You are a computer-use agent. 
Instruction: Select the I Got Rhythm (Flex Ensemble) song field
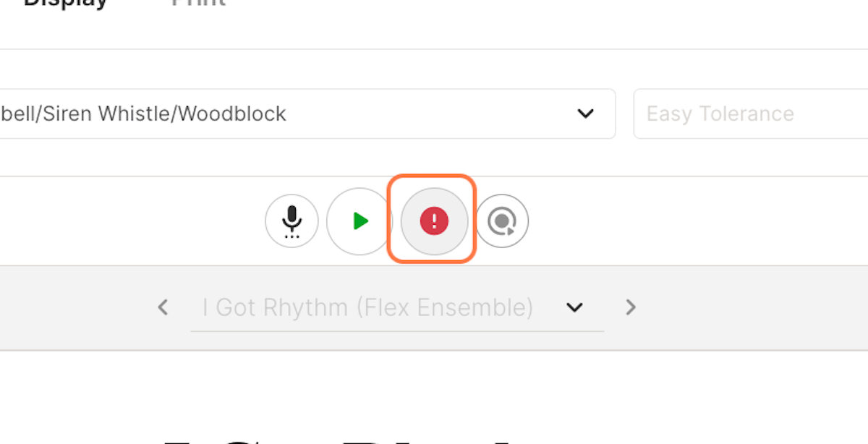(397, 307)
